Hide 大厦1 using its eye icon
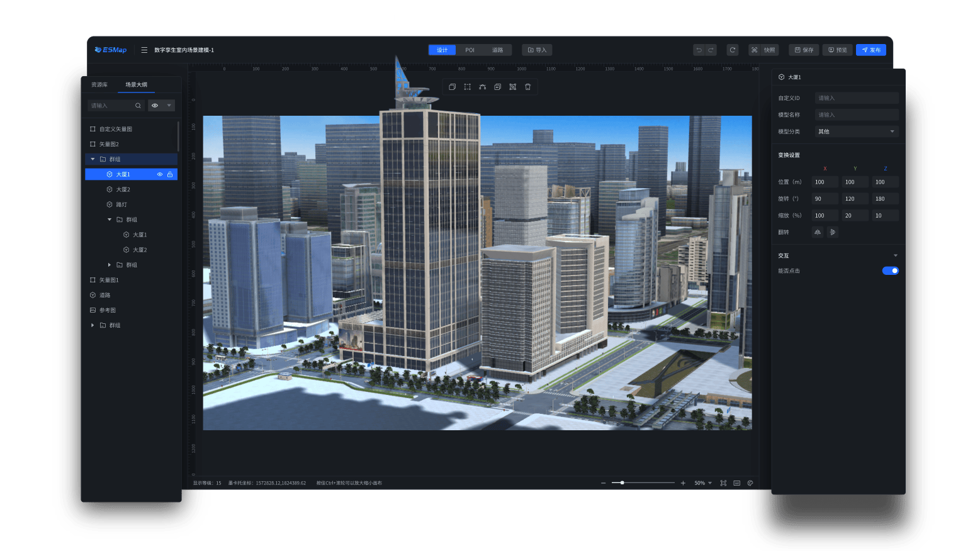 pos(160,174)
